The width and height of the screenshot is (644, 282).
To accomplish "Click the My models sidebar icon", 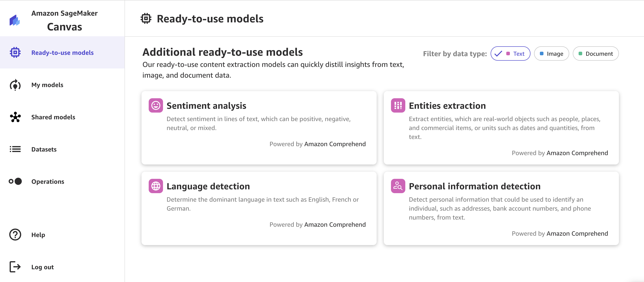I will pos(15,85).
